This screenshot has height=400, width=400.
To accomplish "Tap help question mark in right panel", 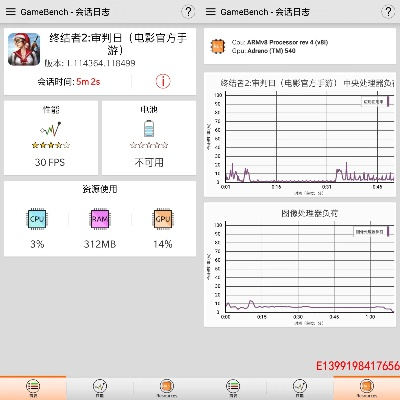I will click(x=388, y=12).
